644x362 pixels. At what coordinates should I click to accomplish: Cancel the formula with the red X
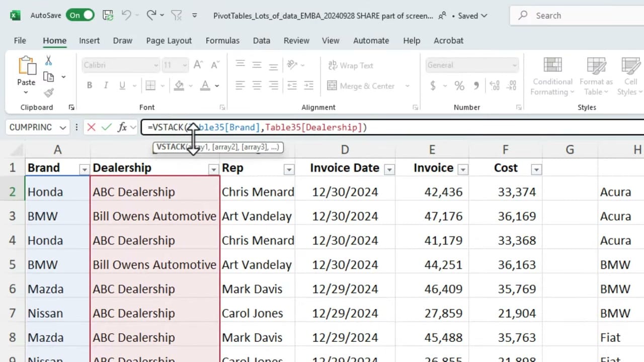click(91, 127)
